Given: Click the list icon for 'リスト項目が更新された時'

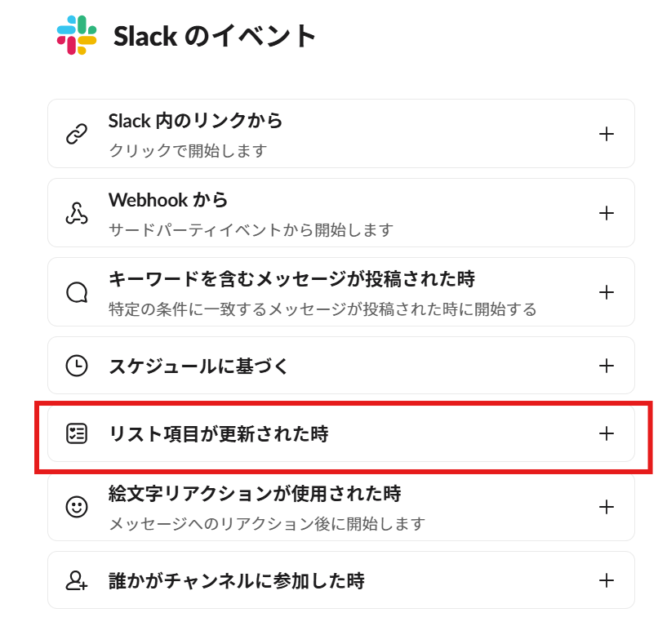Looking at the screenshot, I should 78,434.
